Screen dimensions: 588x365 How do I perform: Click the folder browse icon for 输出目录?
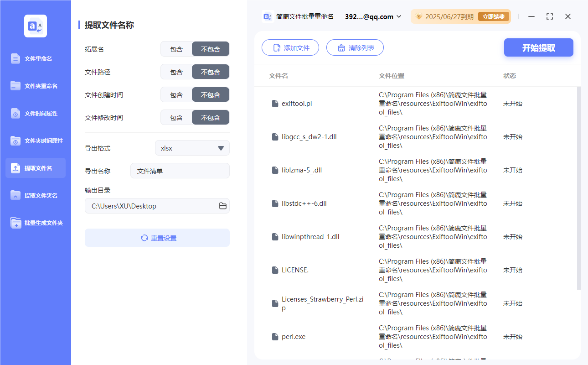click(222, 206)
